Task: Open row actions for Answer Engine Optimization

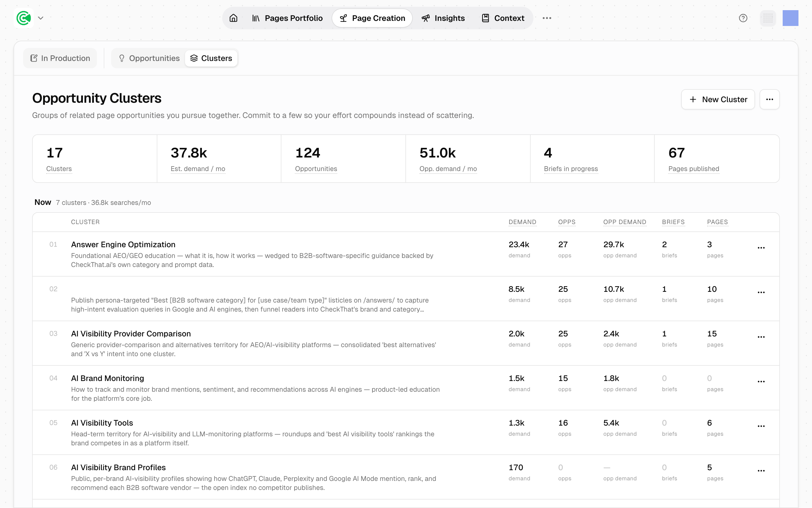Action: click(x=761, y=248)
